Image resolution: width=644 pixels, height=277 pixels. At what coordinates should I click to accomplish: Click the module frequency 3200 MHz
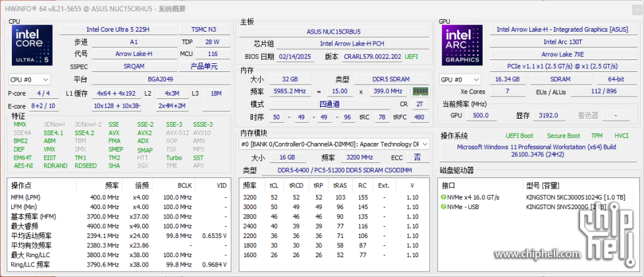(360, 157)
